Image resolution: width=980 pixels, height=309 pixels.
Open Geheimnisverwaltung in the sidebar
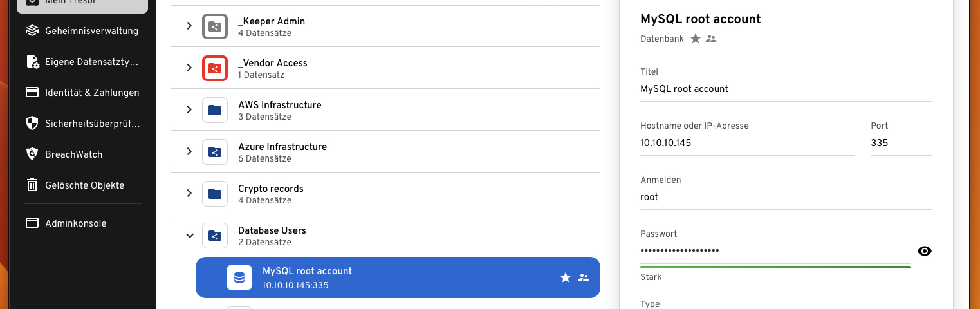pyautogui.click(x=91, y=31)
